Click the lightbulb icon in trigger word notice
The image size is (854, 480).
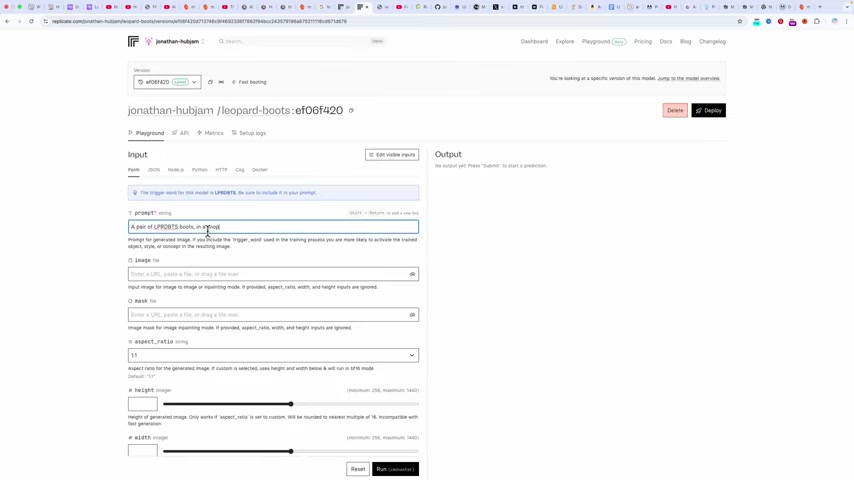pos(135,193)
